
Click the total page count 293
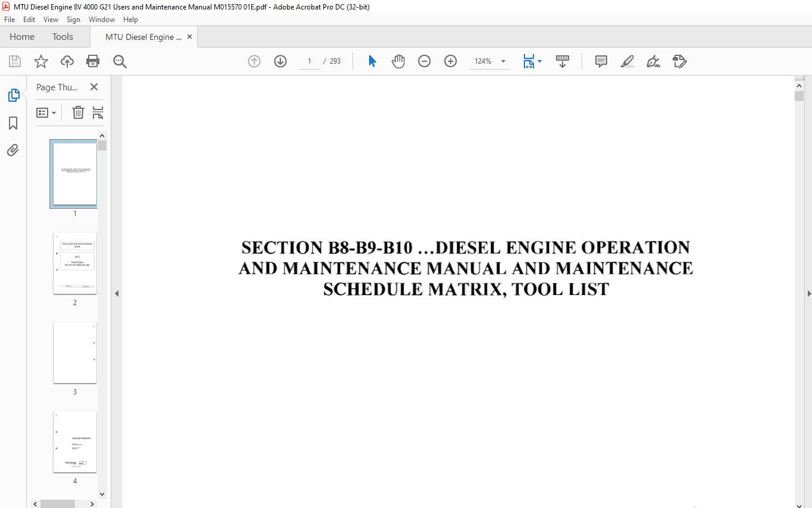[x=335, y=61]
